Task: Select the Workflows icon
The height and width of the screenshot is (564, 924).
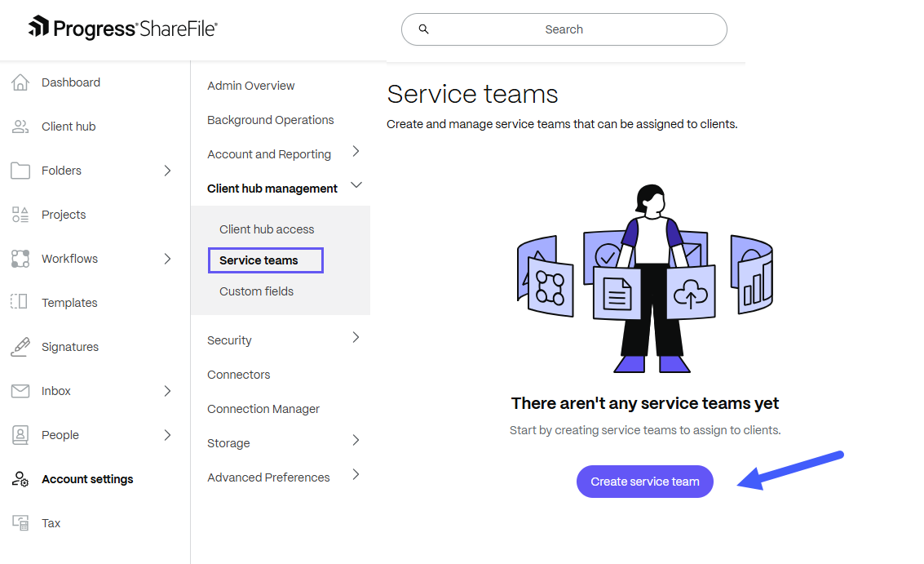Action: coord(20,258)
